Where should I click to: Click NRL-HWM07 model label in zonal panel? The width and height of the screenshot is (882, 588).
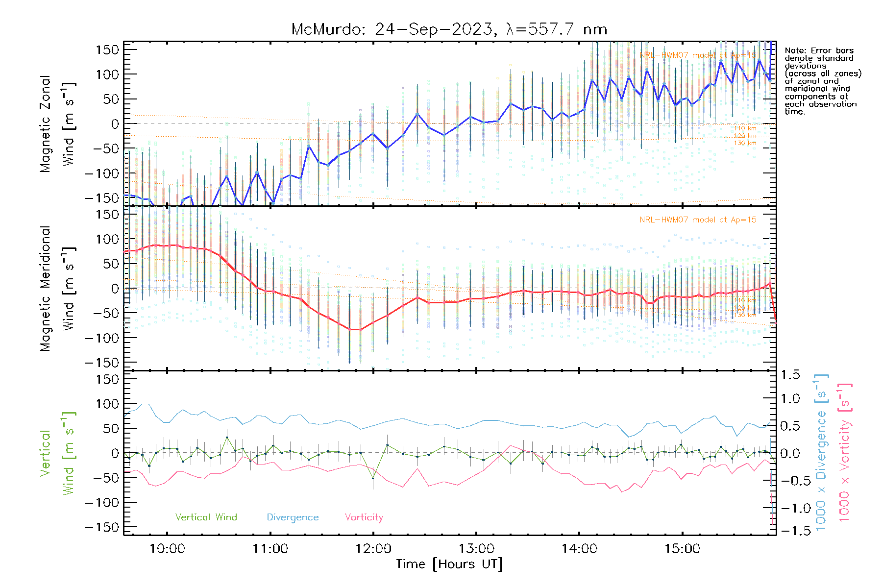[x=698, y=55]
